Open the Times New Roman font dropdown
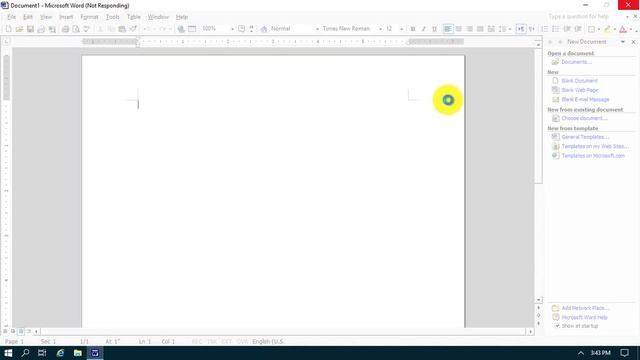The width and height of the screenshot is (640, 360). pyautogui.click(x=380, y=29)
